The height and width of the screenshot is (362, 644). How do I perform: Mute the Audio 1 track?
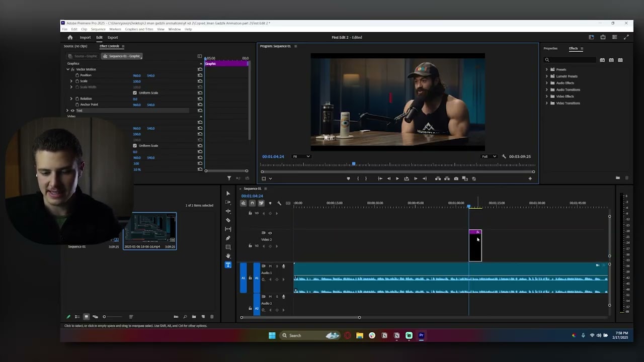(x=270, y=266)
